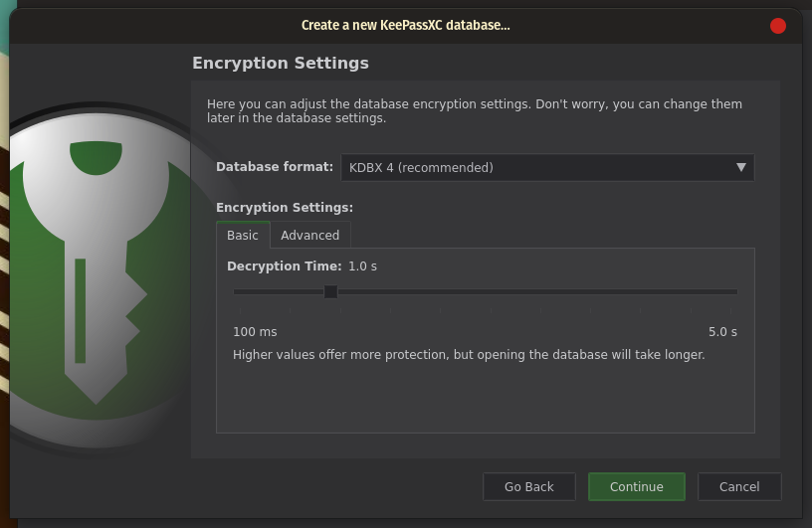
Task: Click the "Higher values offer more protection" hint
Action: pos(469,355)
